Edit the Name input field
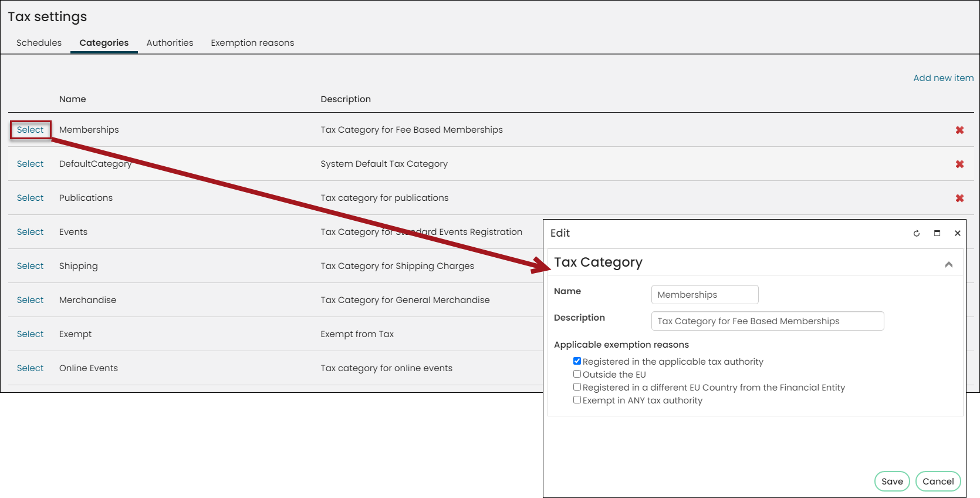The image size is (980, 498). 705,295
